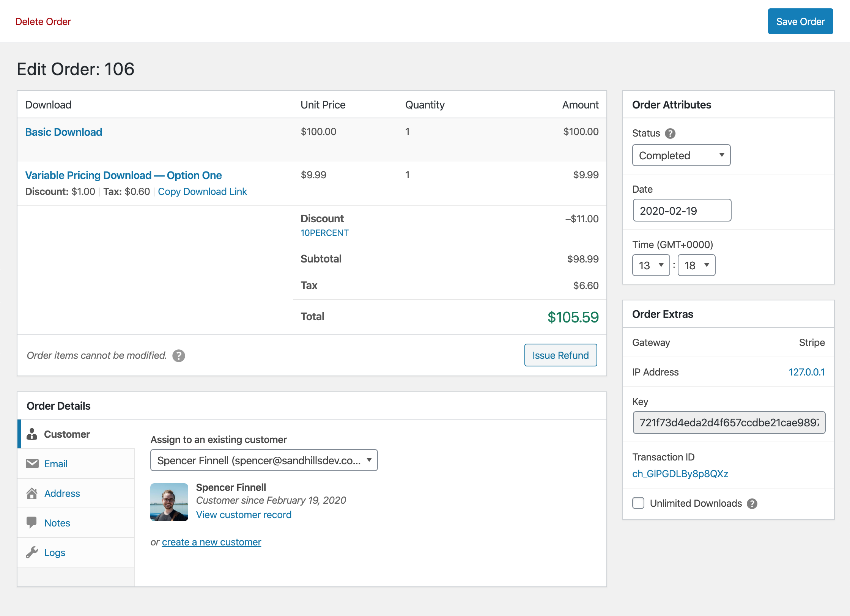Click the Unlimited Downloads help icon

pyautogui.click(x=752, y=504)
